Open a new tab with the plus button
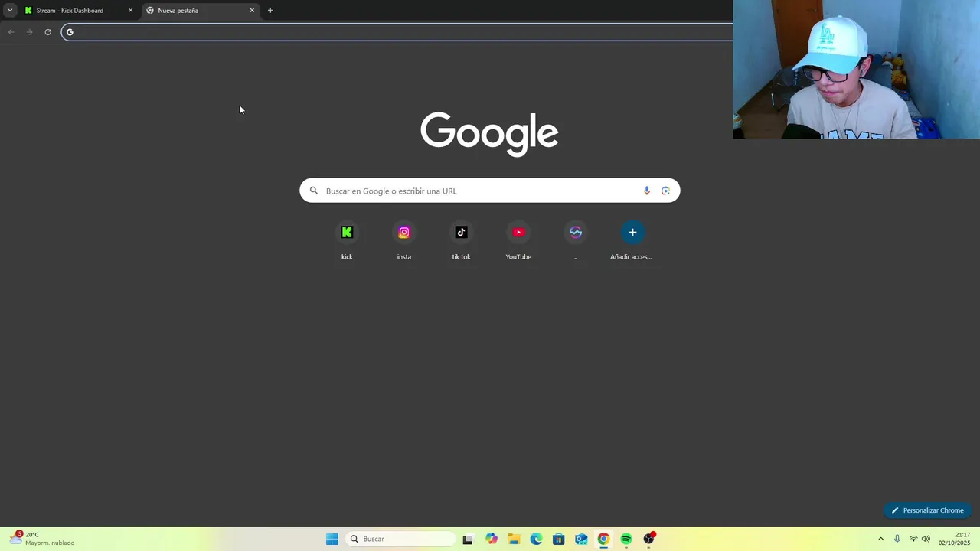 pos(270,11)
